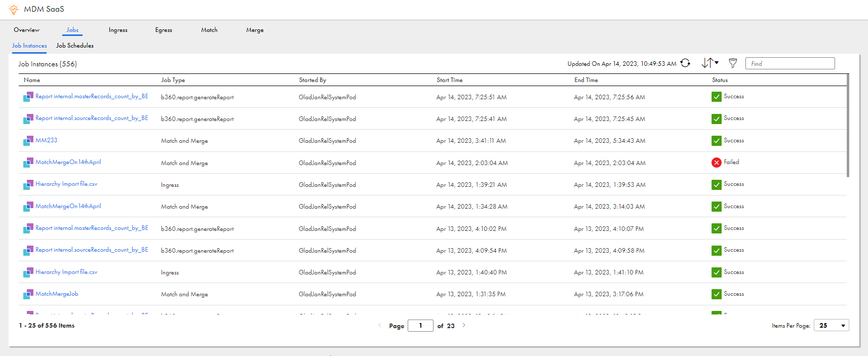This screenshot has width=868, height=356.
Task: Open the Items Per Page dropdown
Action: [832, 325]
